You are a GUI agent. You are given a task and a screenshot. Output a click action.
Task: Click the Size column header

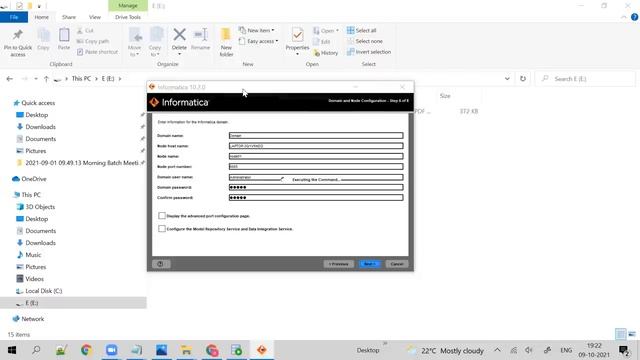click(x=445, y=96)
